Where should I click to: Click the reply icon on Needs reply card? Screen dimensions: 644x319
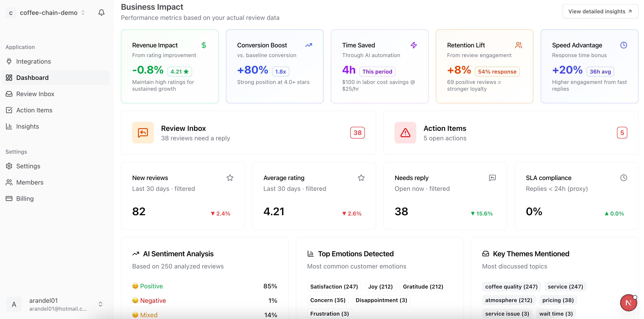tap(492, 178)
